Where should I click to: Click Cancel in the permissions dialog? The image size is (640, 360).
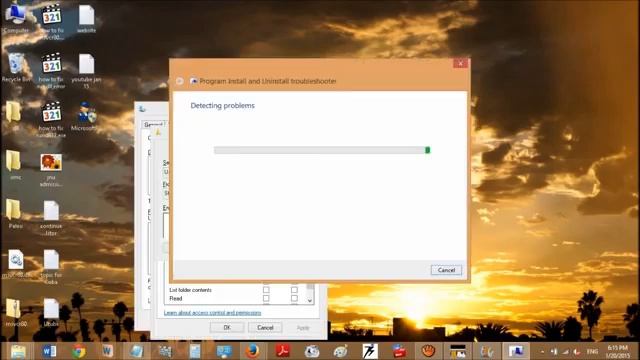[x=265, y=327]
